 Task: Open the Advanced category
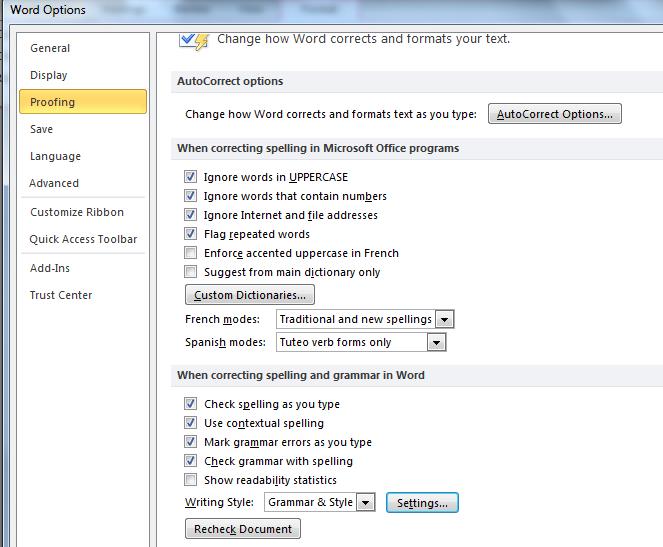54,183
